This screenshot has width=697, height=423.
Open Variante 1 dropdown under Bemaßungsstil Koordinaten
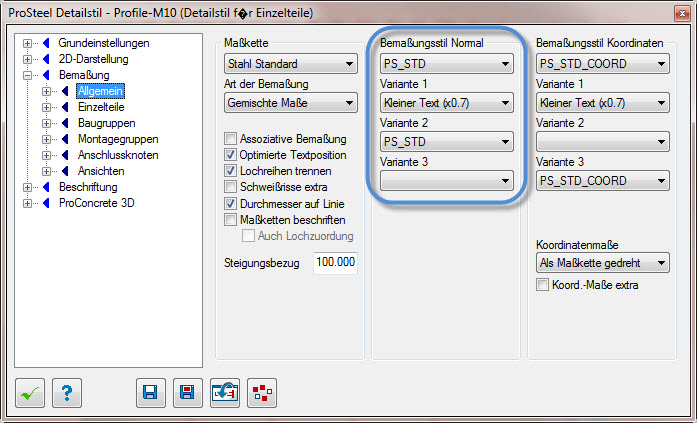603,103
